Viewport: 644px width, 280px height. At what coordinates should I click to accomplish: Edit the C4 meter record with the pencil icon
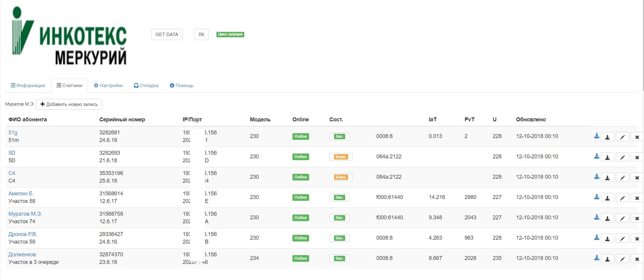coord(622,177)
